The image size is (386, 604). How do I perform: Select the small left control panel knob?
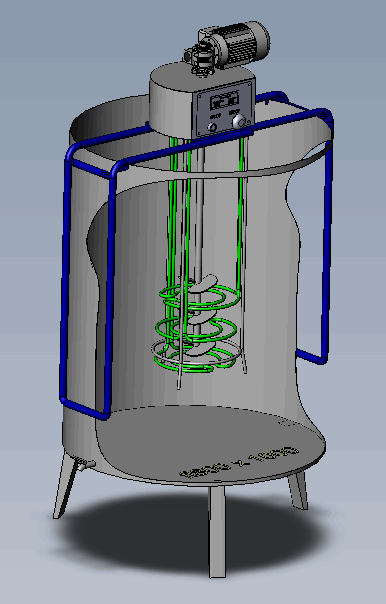tap(212, 127)
